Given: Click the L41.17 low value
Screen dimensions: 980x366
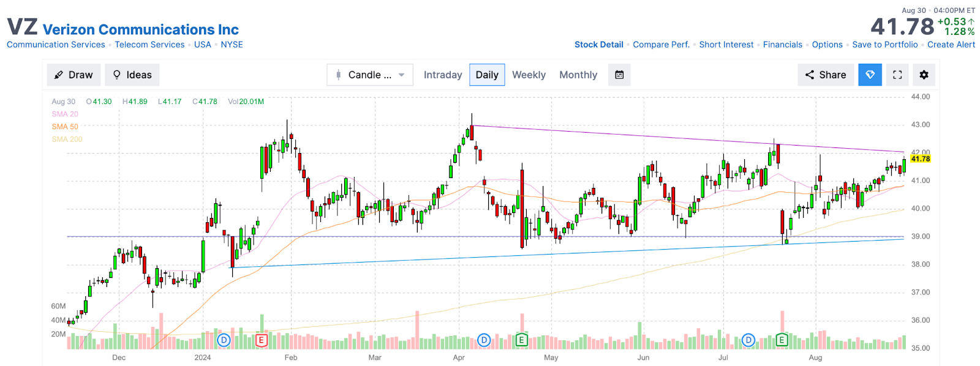Looking at the screenshot, I should [170, 102].
